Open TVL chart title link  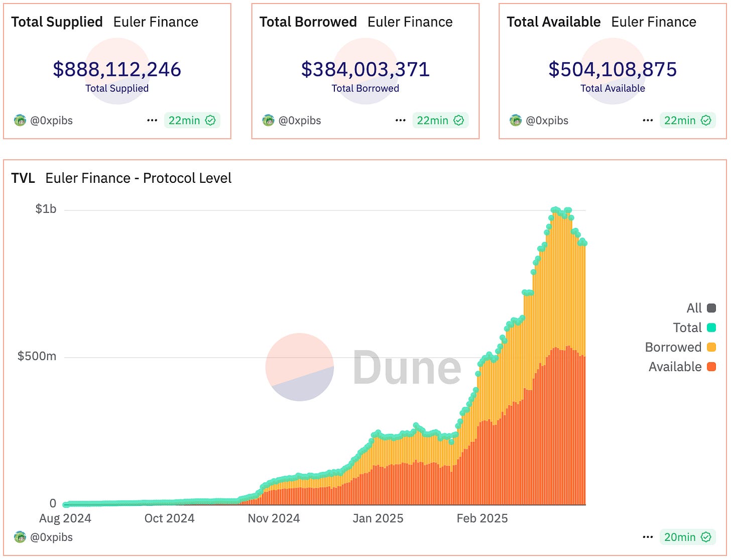tap(23, 178)
